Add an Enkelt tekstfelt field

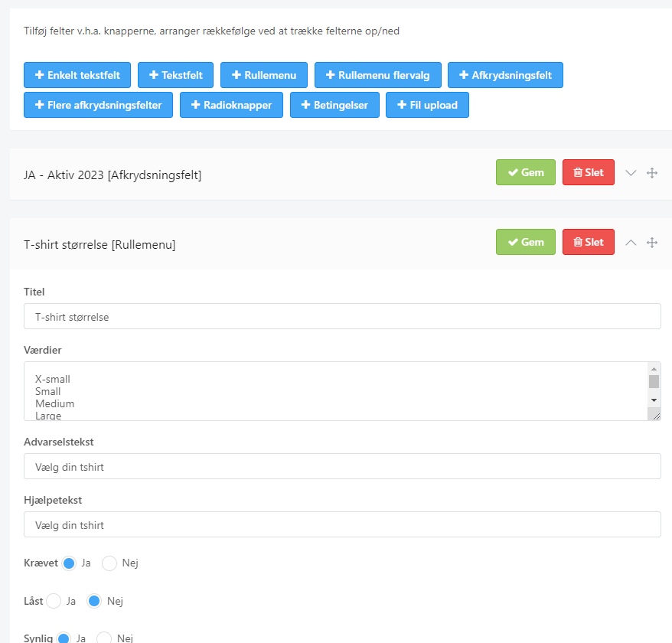coord(77,75)
